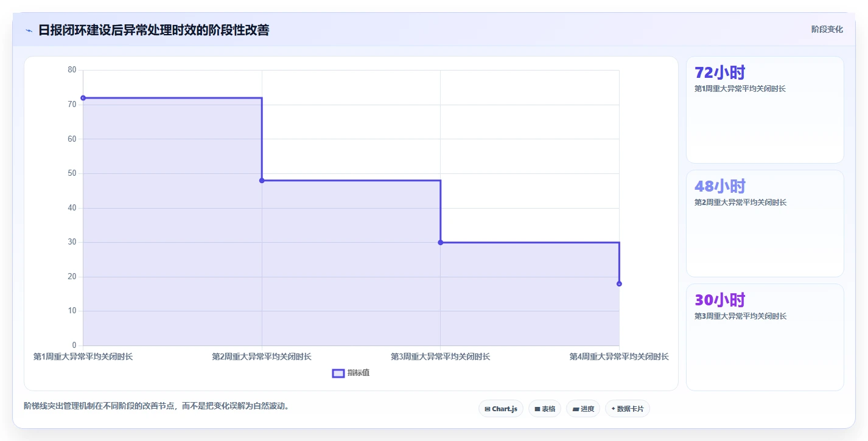Click the chart title 日报闭环建设后异常处理时效的阶段性改善
Image resolution: width=868 pixels, height=441 pixels.
[154, 30]
